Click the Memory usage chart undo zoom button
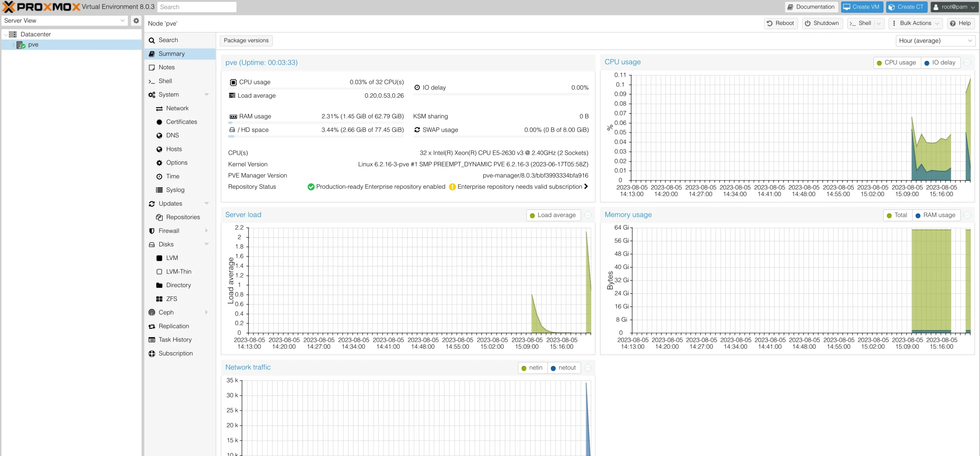Image resolution: width=980 pixels, height=456 pixels. [967, 215]
